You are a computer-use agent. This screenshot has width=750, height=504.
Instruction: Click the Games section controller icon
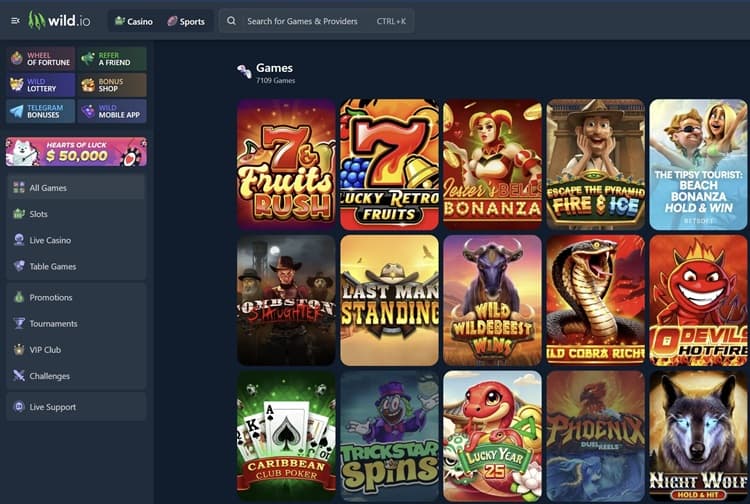click(x=244, y=72)
